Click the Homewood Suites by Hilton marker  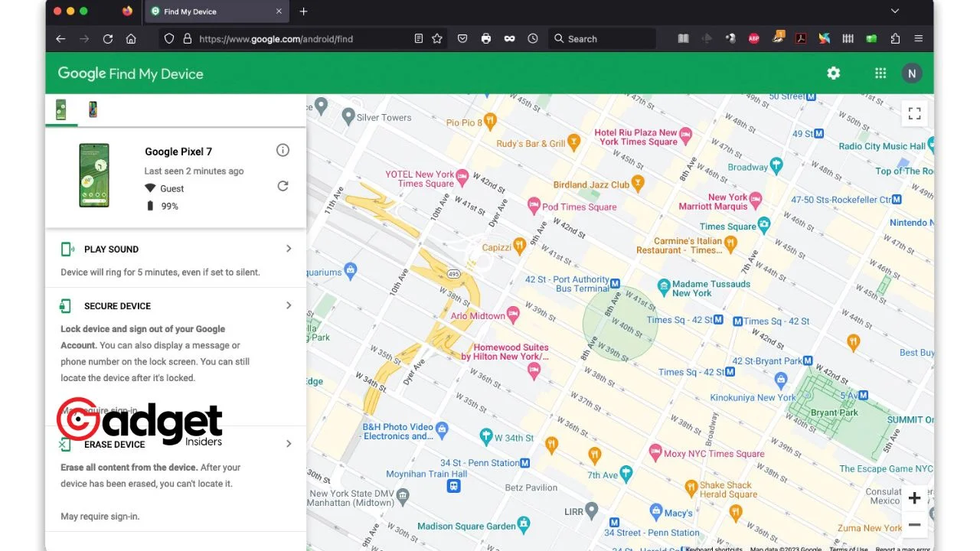[x=534, y=370]
